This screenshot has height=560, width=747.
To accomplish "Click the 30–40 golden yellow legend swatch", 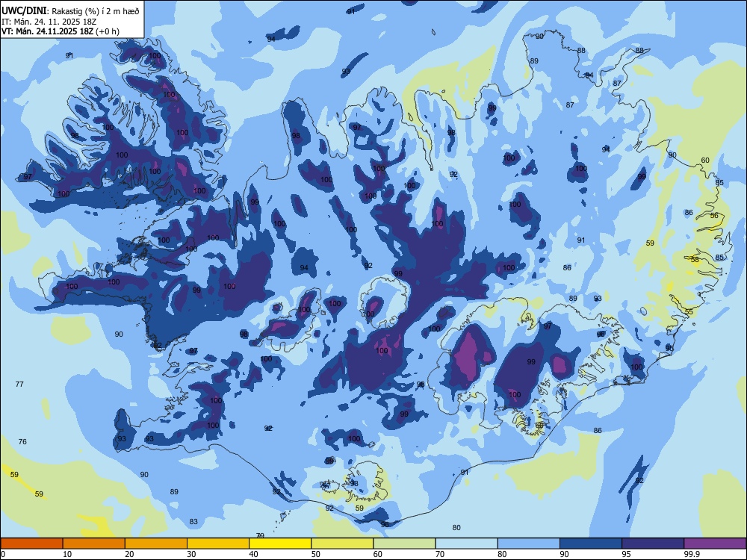I will (218, 544).
